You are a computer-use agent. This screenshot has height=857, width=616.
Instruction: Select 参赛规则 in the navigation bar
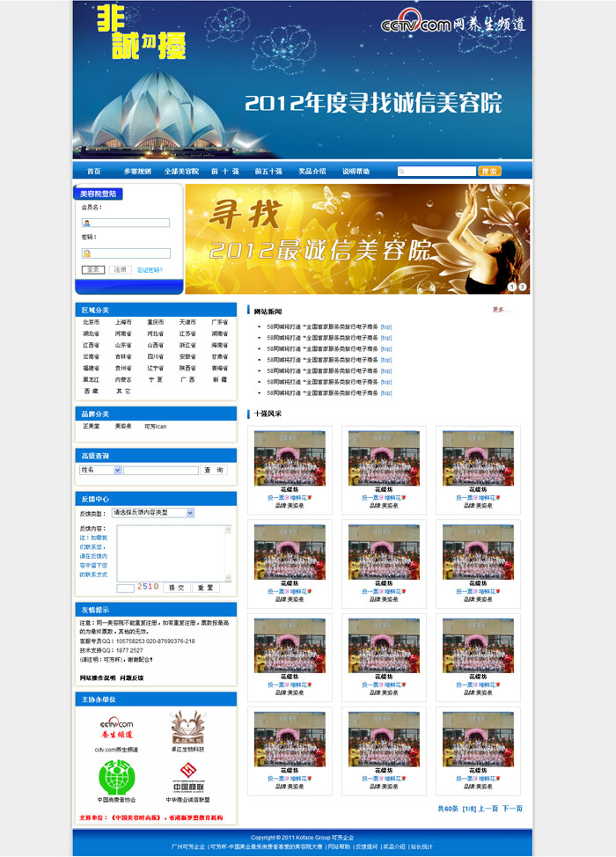pyautogui.click(x=137, y=172)
